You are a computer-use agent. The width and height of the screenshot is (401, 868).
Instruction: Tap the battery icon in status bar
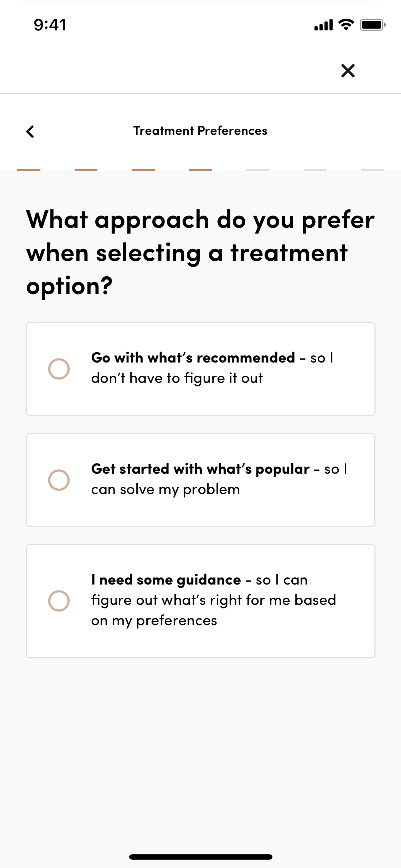(x=372, y=25)
